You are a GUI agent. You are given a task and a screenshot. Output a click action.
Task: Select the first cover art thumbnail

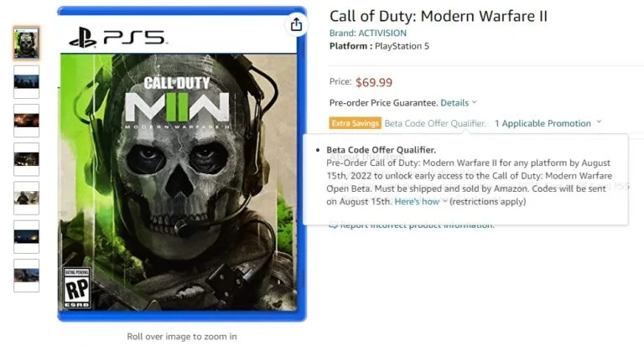(x=26, y=43)
